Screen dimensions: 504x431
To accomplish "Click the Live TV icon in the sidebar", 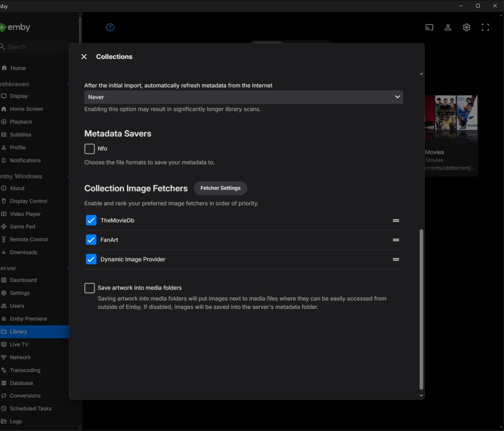I will [4, 345].
